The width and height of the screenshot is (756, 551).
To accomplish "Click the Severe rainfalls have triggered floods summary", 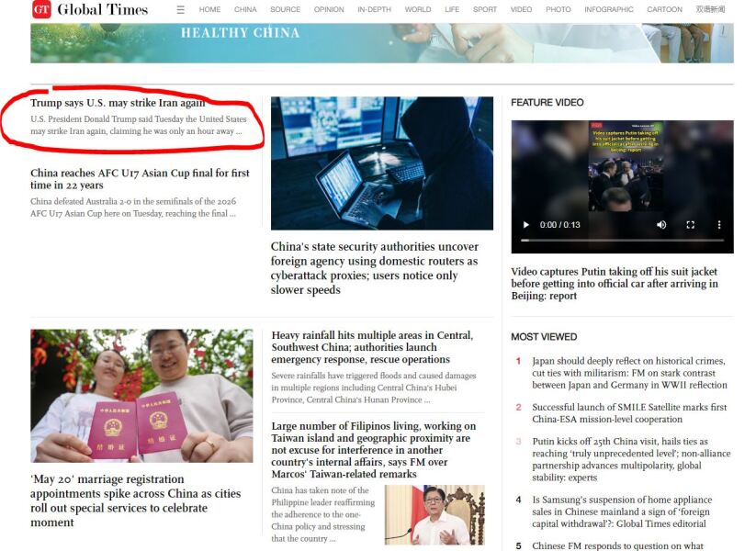I will point(374,388).
